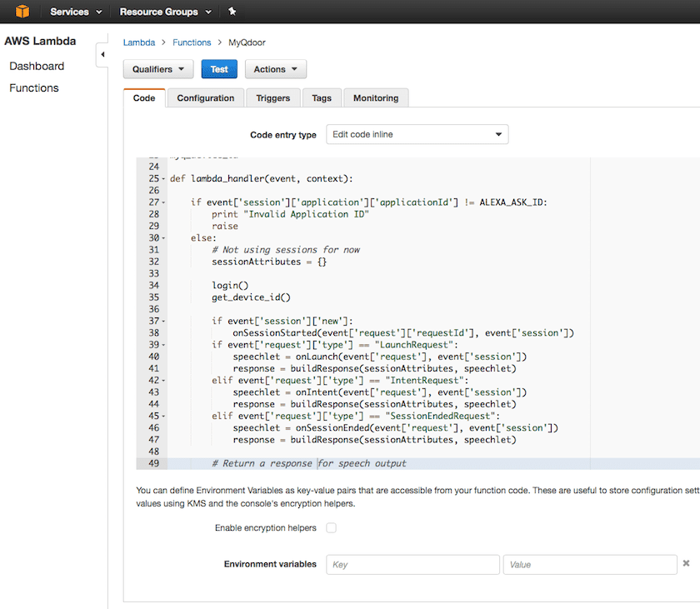Click the get_device_id() call in code
The height and width of the screenshot is (609, 700).
pos(251,297)
